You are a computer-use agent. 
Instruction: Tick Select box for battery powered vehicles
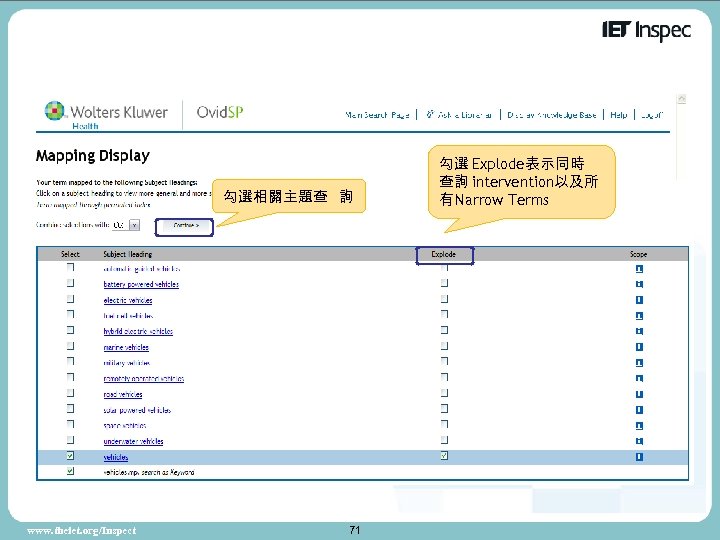[70, 283]
